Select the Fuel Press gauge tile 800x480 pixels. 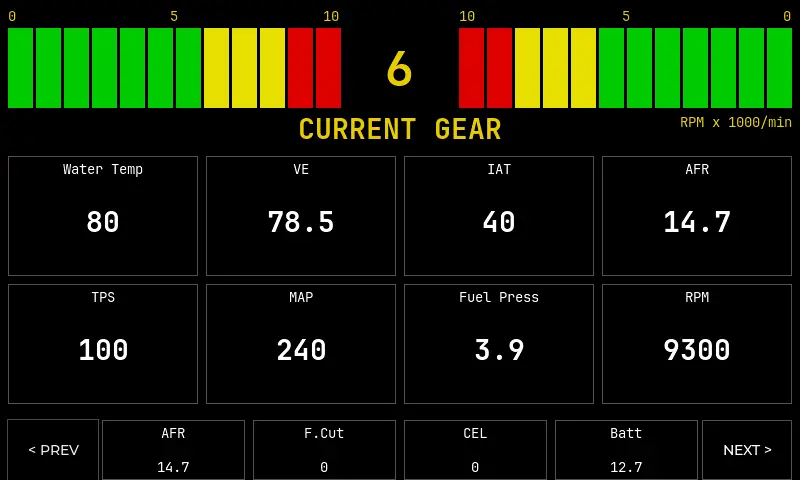(x=498, y=344)
